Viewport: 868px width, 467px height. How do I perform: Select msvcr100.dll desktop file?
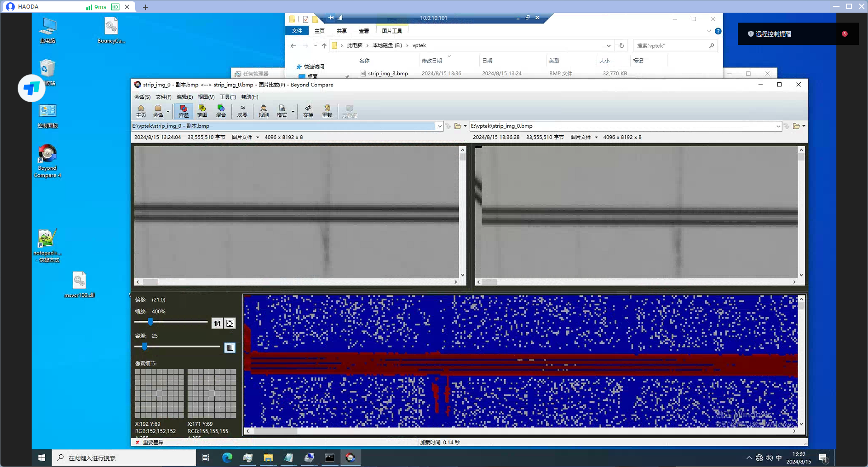80,285
